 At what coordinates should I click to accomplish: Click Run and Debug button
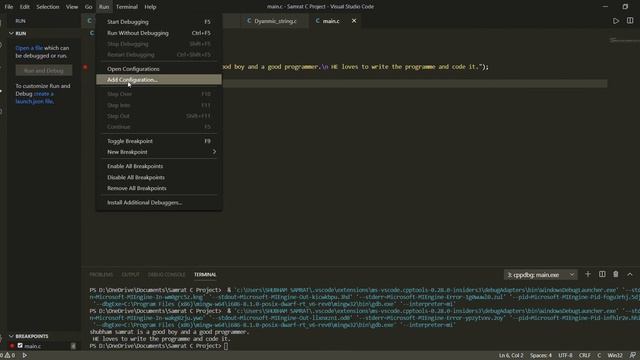pyautogui.click(x=44, y=71)
